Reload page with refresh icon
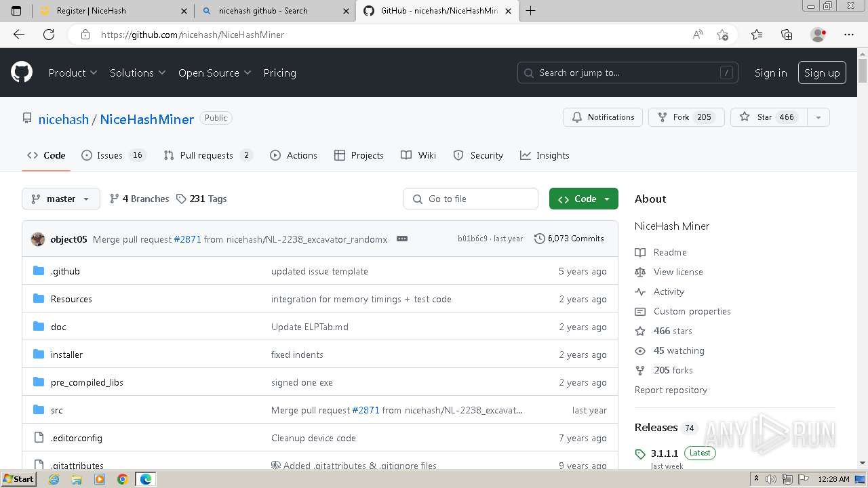The image size is (868, 488). click(x=49, y=35)
